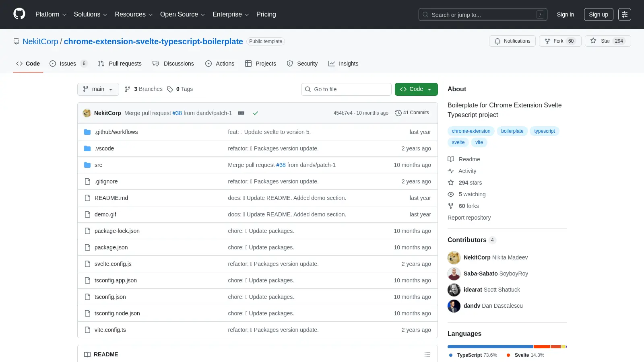Click the commit status green checkmark
This screenshot has width=644, height=362.
255,113
